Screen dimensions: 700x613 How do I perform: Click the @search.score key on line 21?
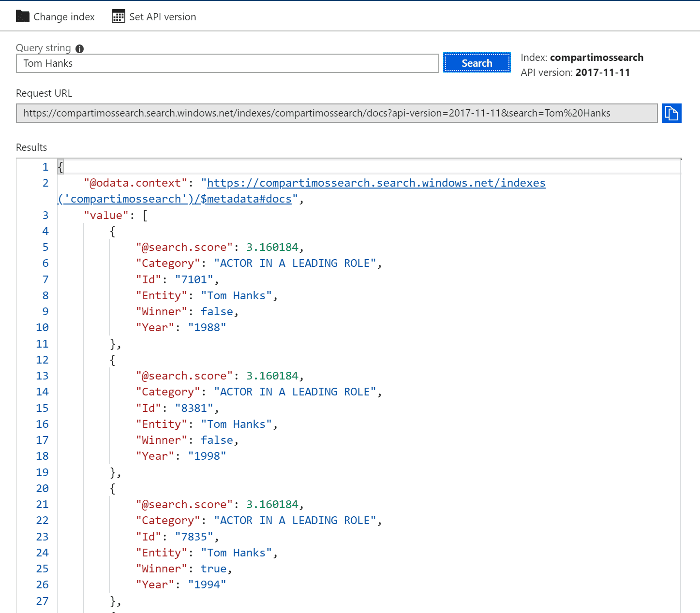pyautogui.click(x=184, y=505)
